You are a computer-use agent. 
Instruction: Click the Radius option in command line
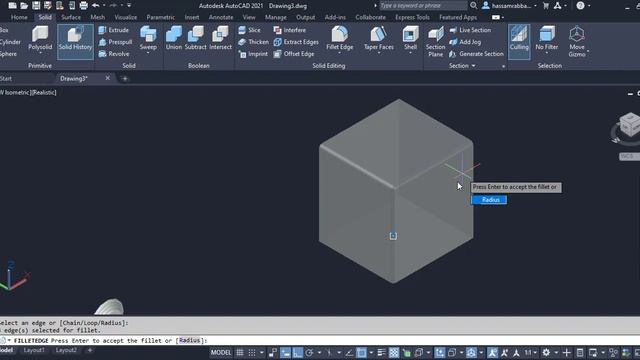189,340
